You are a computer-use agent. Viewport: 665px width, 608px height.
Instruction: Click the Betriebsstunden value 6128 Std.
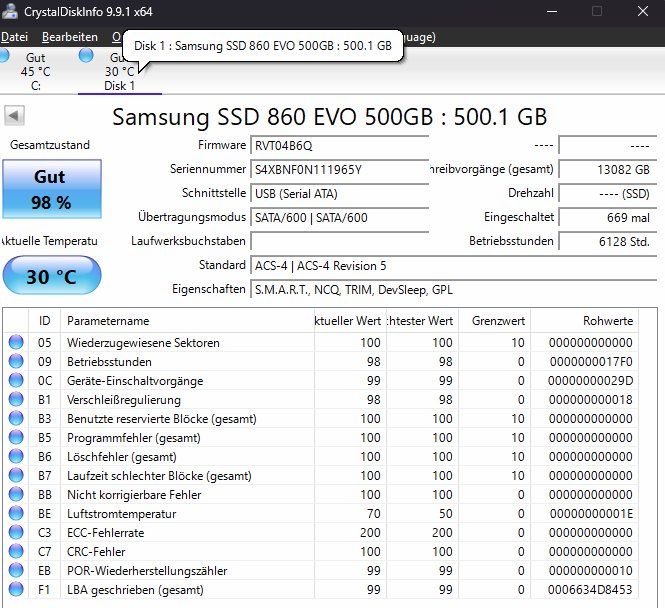607,241
